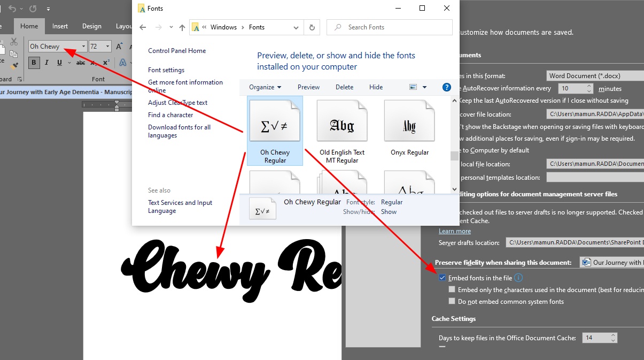Click the Redo icon in Word's quick access toolbar
Screen dimensions: 644x360
tap(33, 9)
